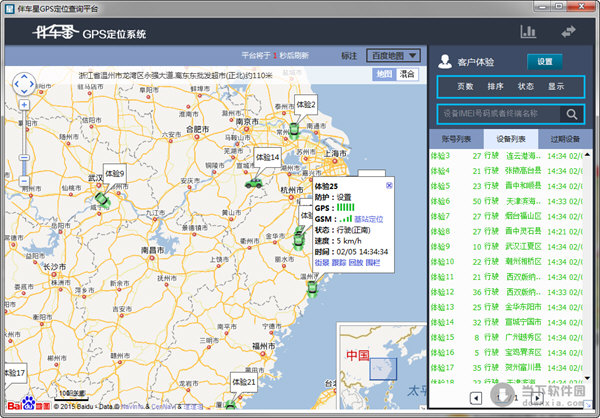Click the 回放 link in popup
The width and height of the screenshot is (600, 418).
pyautogui.click(x=356, y=263)
